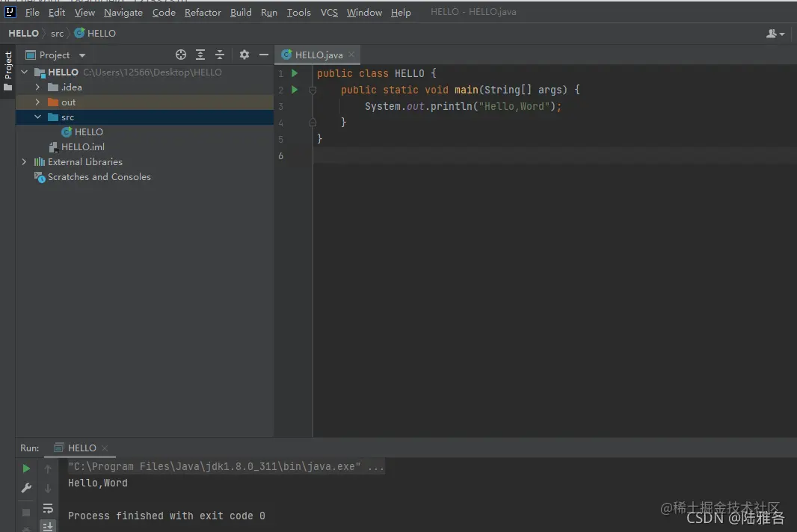Click wrench run configuration icon

[26, 489]
